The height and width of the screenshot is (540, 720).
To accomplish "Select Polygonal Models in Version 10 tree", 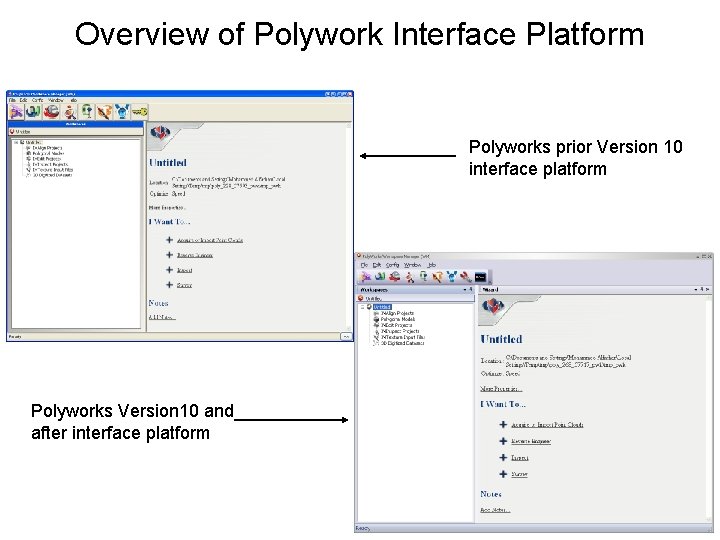I will pyautogui.click(x=398, y=319).
